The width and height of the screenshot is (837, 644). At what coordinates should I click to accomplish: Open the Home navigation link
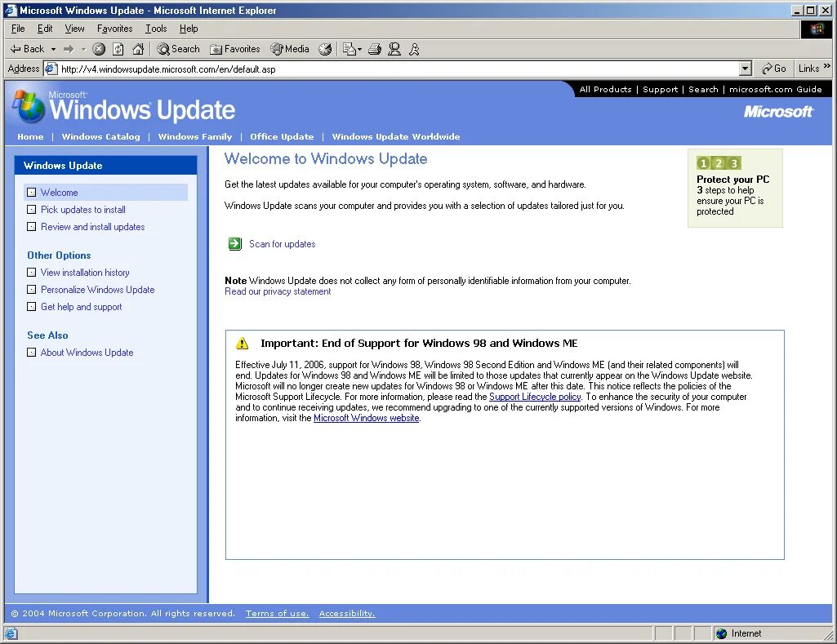pos(30,136)
